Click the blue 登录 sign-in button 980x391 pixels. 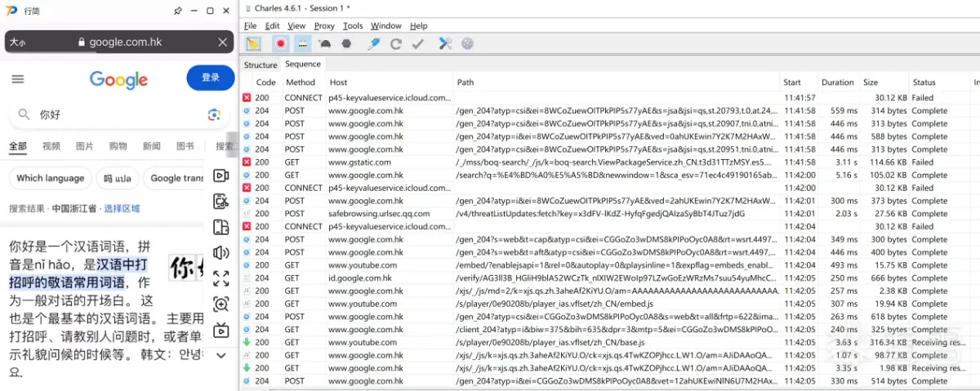[x=211, y=78]
